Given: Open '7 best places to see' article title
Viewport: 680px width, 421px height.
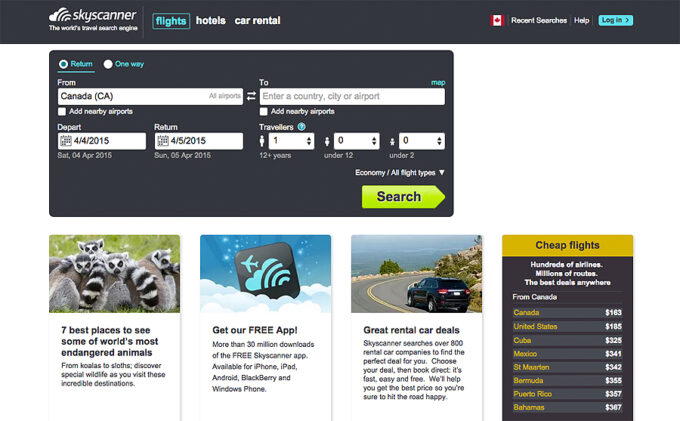Looking at the screenshot, I should coord(109,341).
